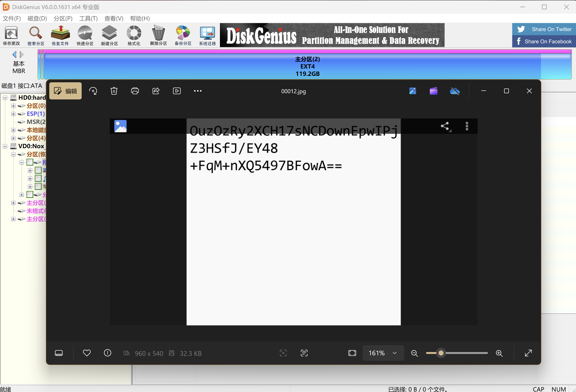The height and width of the screenshot is (392, 576).
Task: Go to next disk with right arrow
Action: click(22, 54)
